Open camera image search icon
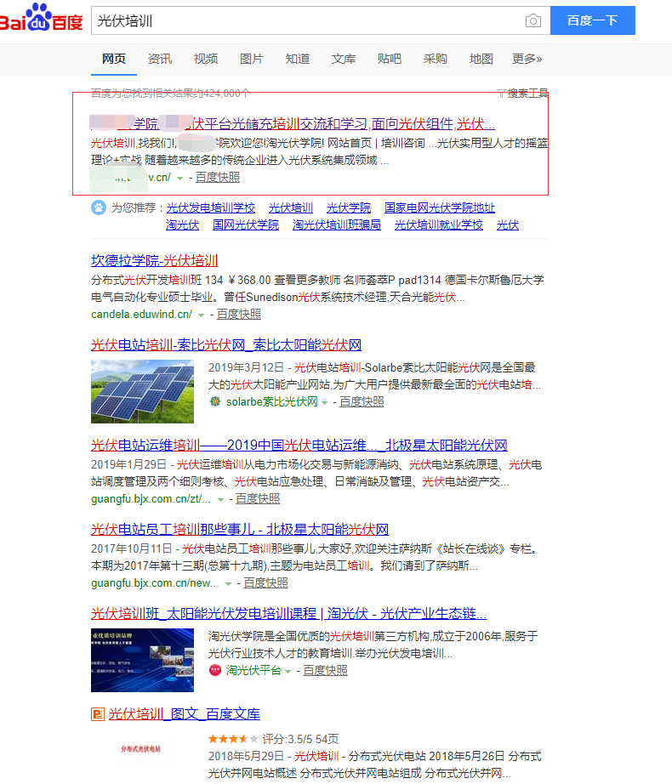This screenshot has width=672, height=784. 533,20
